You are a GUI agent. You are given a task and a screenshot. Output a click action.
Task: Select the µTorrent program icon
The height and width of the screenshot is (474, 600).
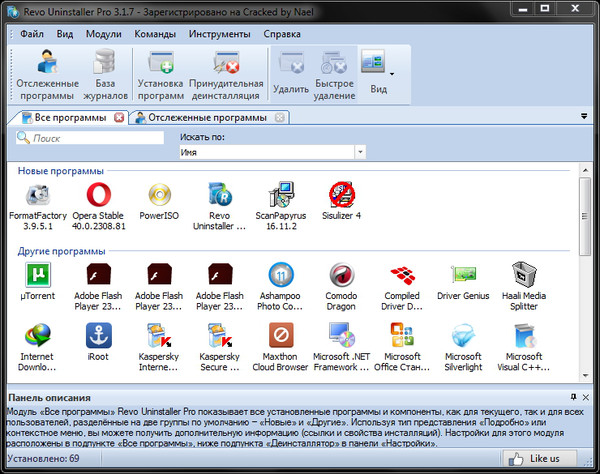(x=37, y=277)
